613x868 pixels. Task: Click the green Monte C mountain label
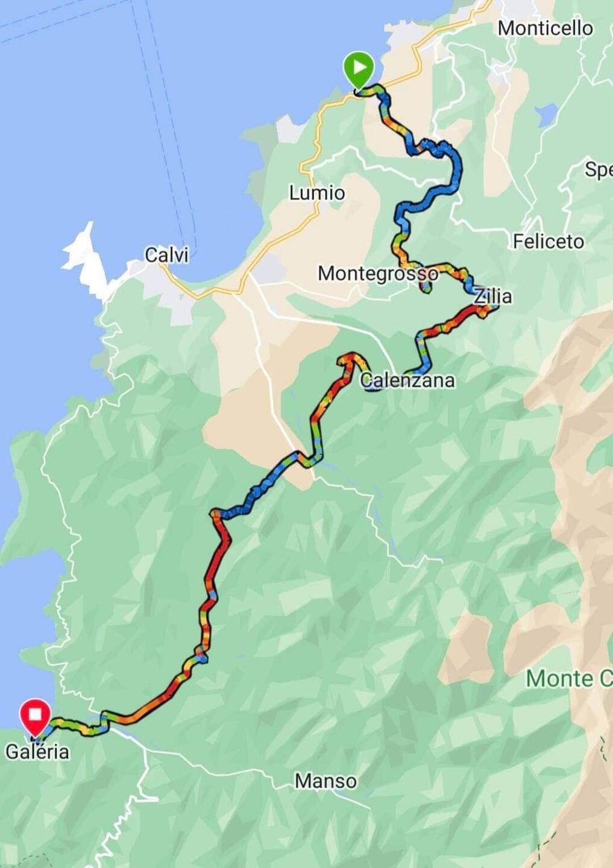569,679
